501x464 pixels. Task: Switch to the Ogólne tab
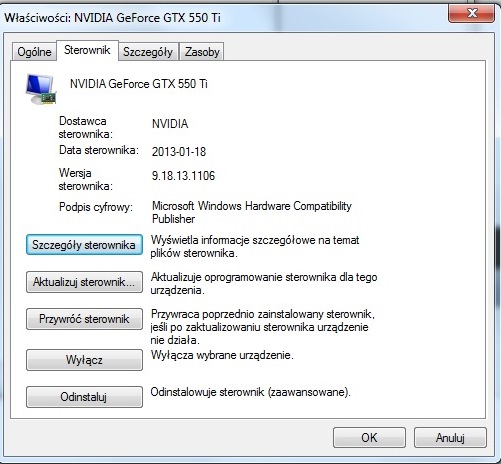coord(34,52)
